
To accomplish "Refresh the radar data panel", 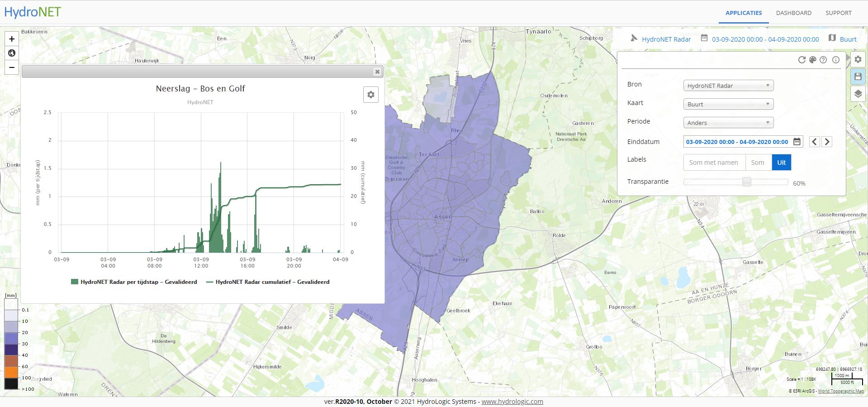I will (802, 60).
